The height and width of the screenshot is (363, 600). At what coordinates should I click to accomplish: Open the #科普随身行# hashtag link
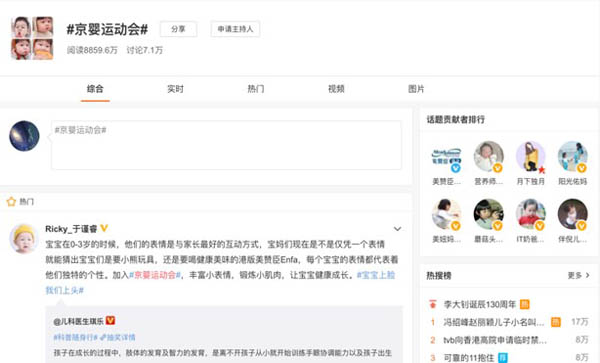click(x=75, y=337)
